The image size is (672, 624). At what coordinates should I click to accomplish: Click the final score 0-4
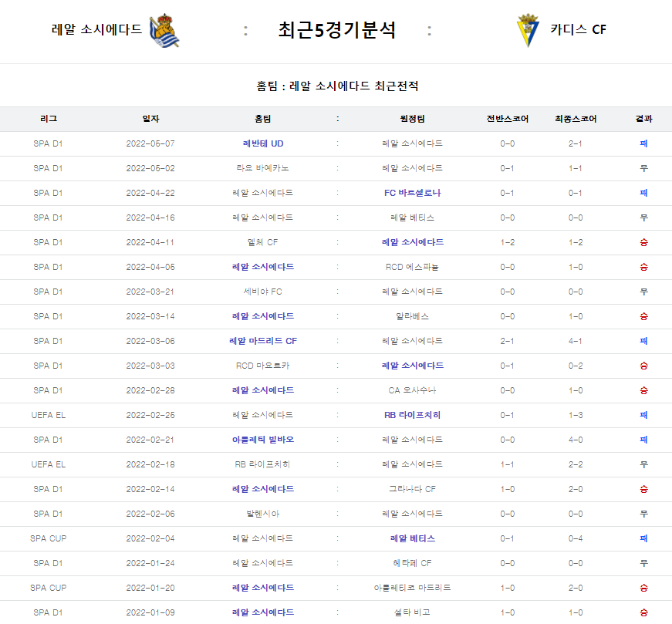(576, 538)
